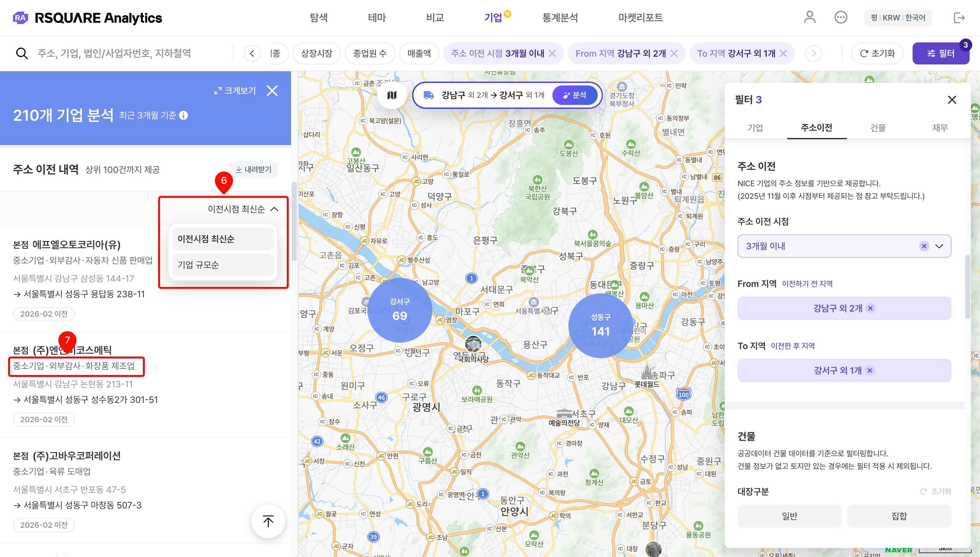Viewport: 980px width, 557px height.
Task: Open the chat support bubble icon
Action: pos(841,17)
